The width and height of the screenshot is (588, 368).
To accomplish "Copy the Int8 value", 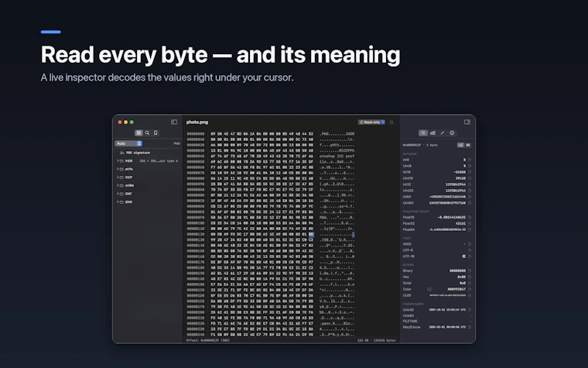I will [x=470, y=160].
